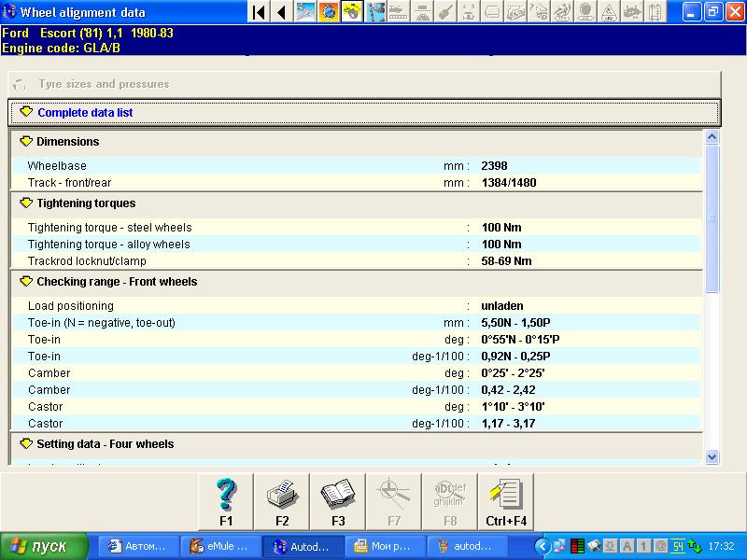Print via the F2 printer button
Screen dimensions: 747x560
click(x=282, y=501)
